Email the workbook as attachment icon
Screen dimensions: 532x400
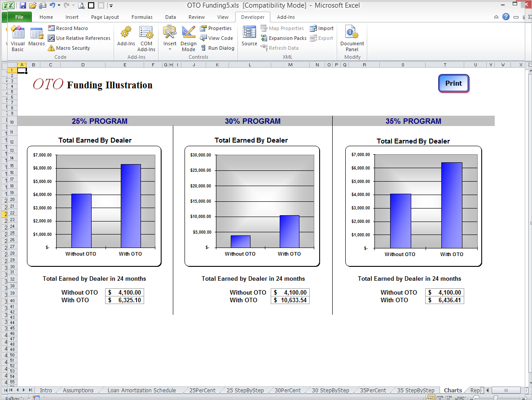pos(42,5)
